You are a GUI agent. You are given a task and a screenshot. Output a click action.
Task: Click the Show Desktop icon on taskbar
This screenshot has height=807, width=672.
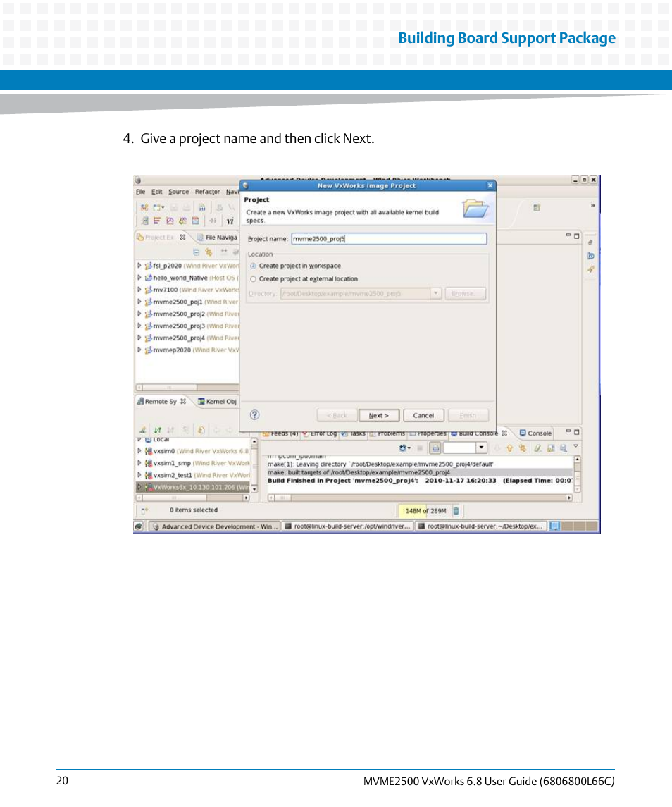(x=138, y=526)
